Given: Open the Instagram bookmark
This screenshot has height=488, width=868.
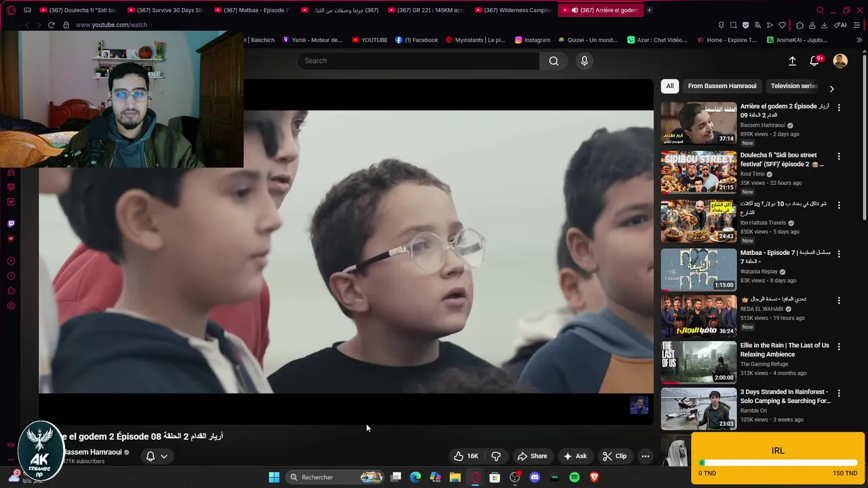Looking at the screenshot, I should pyautogui.click(x=532, y=40).
